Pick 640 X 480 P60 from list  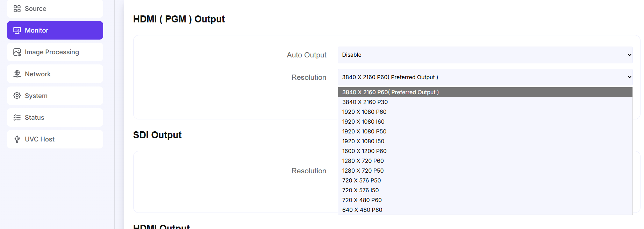click(485, 210)
